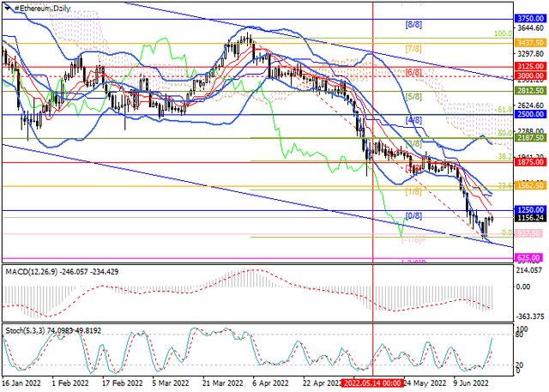This screenshot has width=549, height=392.
Task: Click the red 2022.05.14 00:00 date marker
Action: tap(373, 385)
